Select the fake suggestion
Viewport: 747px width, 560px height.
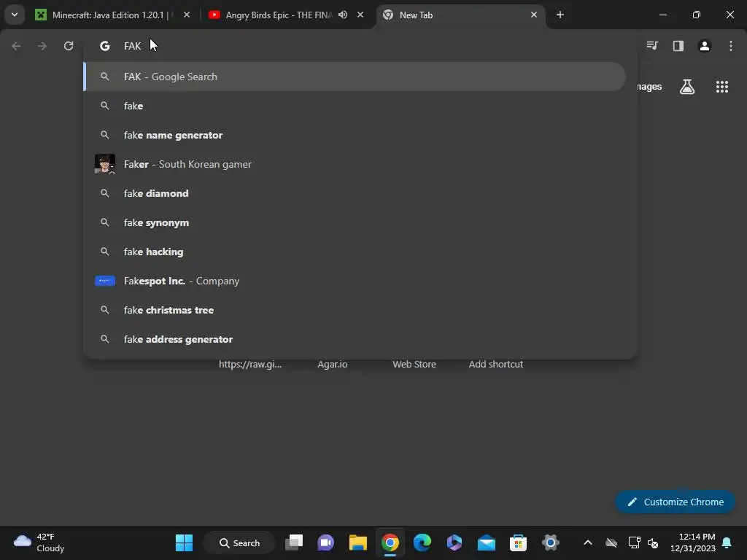point(355,106)
